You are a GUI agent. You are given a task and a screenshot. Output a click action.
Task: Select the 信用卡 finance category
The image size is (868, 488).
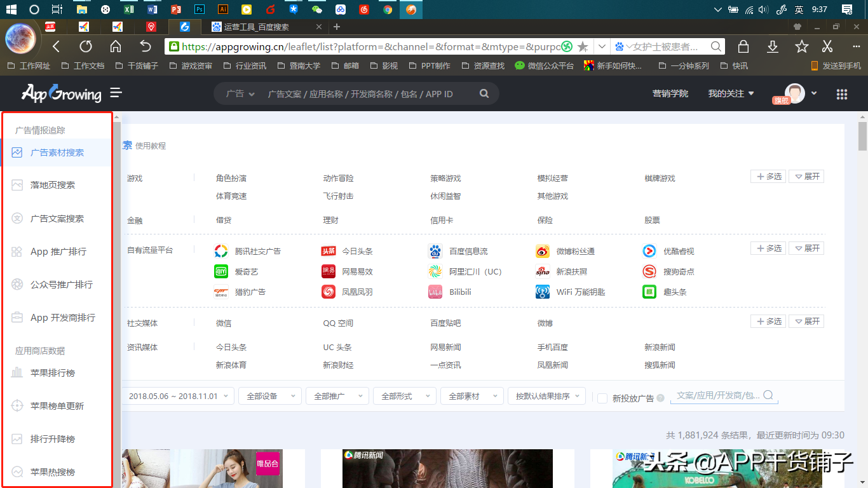tap(442, 220)
